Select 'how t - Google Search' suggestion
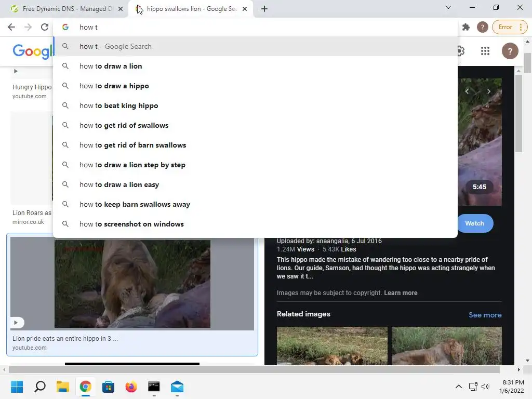The height and width of the screenshot is (399, 532). (x=255, y=46)
